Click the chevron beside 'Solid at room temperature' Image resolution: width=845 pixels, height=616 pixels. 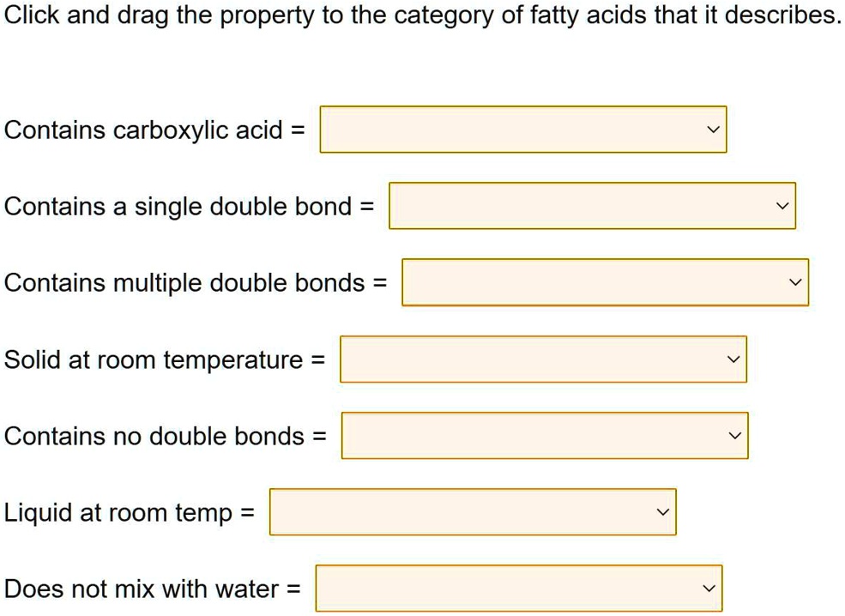coord(733,359)
